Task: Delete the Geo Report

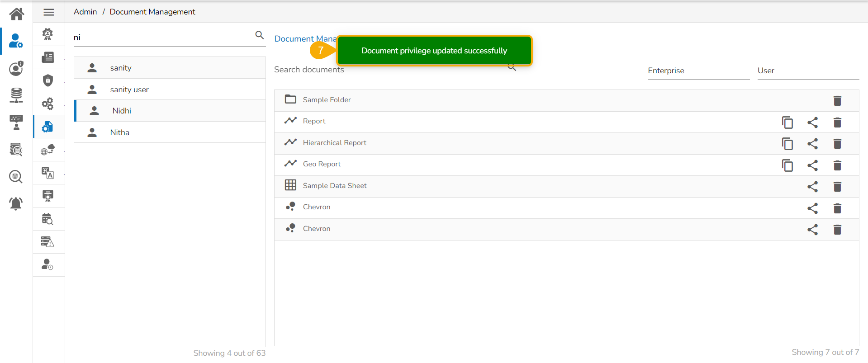Action: coord(837,165)
